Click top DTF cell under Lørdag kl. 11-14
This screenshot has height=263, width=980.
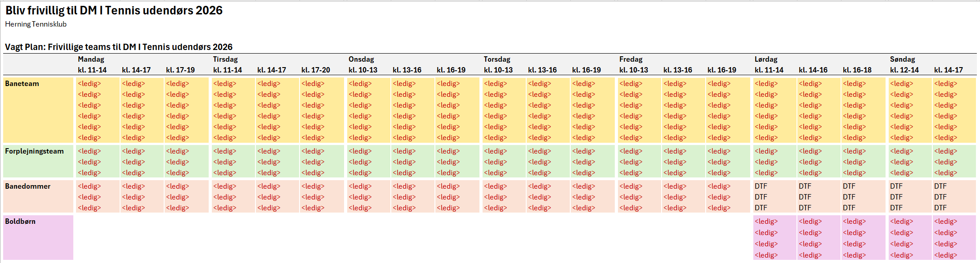[x=761, y=186]
